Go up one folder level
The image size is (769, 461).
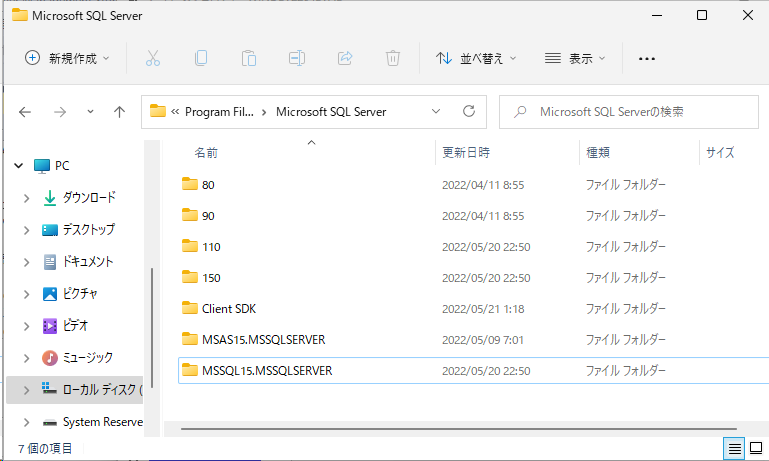point(119,112)
